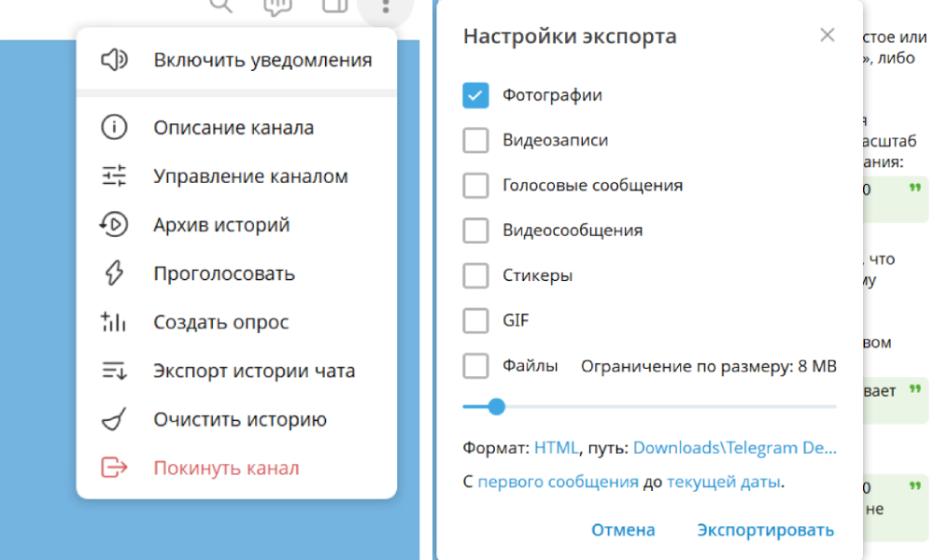Viewport: 934px width, 560px height.
Task: Enable the Видеозаписи checkbox
Action: pyautogui.click(x=475, y=140)
